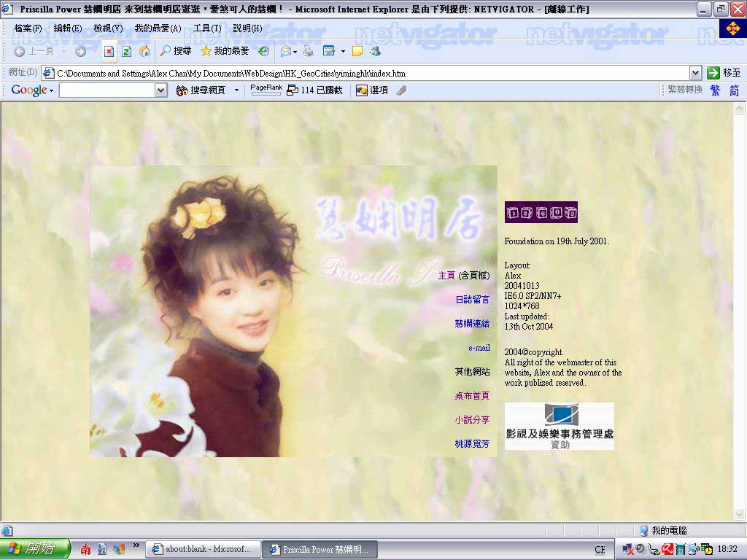Click the NETVIGATOR throbber logo icon
This screenshot has width=747, height=560.
coord(732,28)
